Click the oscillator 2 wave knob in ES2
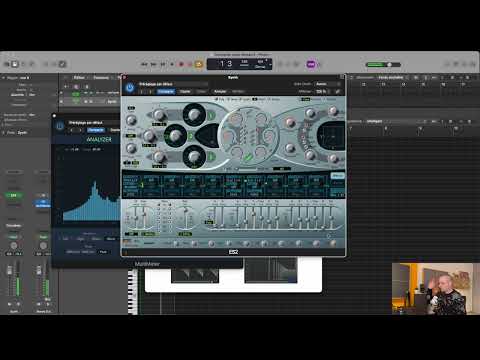This screenshot has height=360, width=480. tap(175, 135)
